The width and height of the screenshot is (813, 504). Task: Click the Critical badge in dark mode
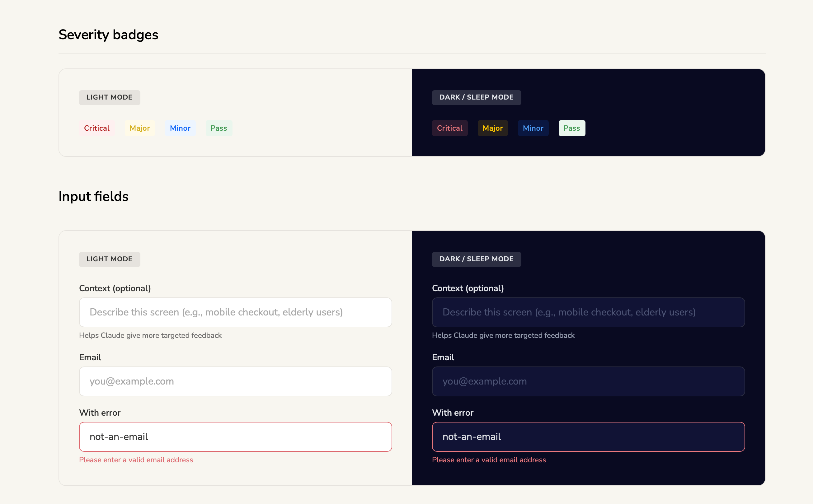tap(449, 128)
